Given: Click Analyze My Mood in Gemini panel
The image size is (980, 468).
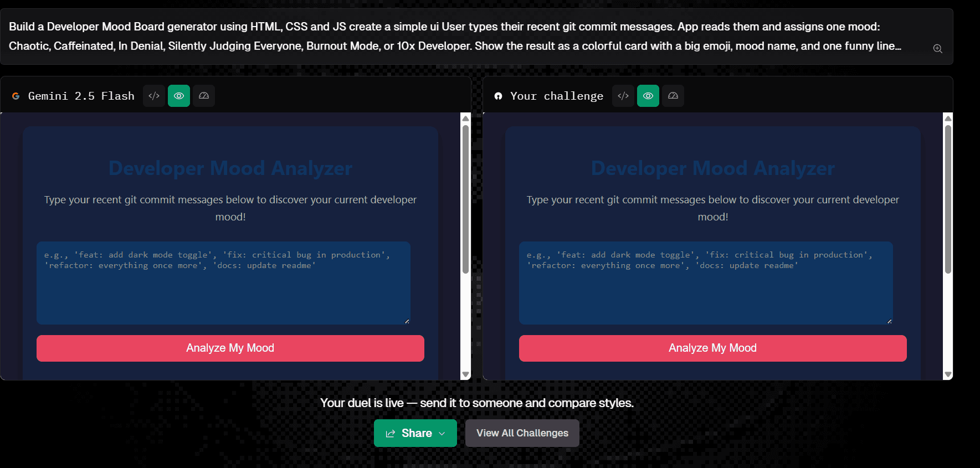Looking at the screenshot, I should 230,348.
